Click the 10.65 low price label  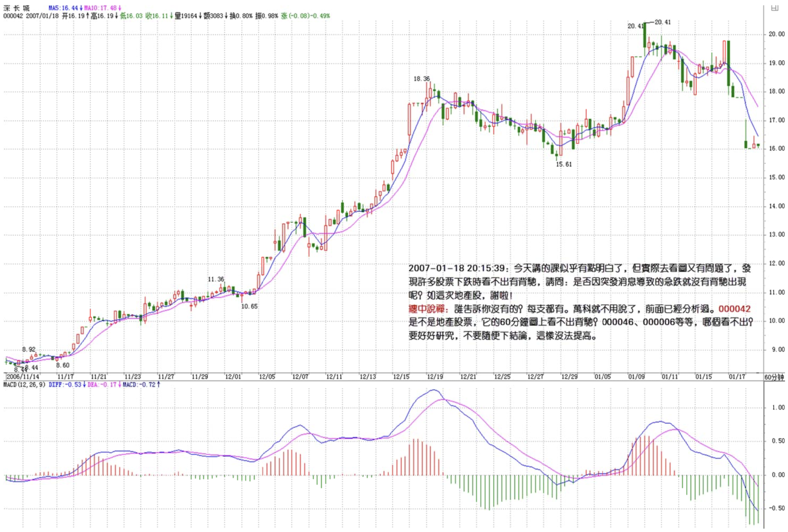[x=249, y=306]
